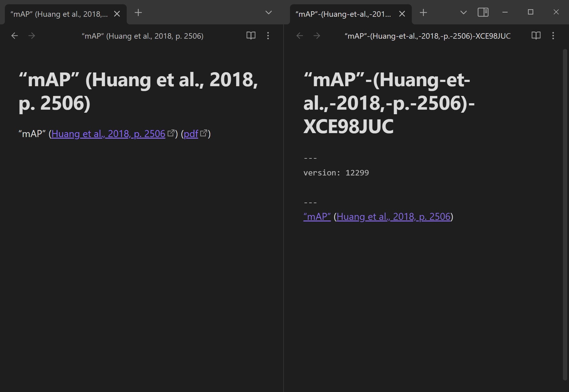Open the pdf external link

[x=191, y=133]
